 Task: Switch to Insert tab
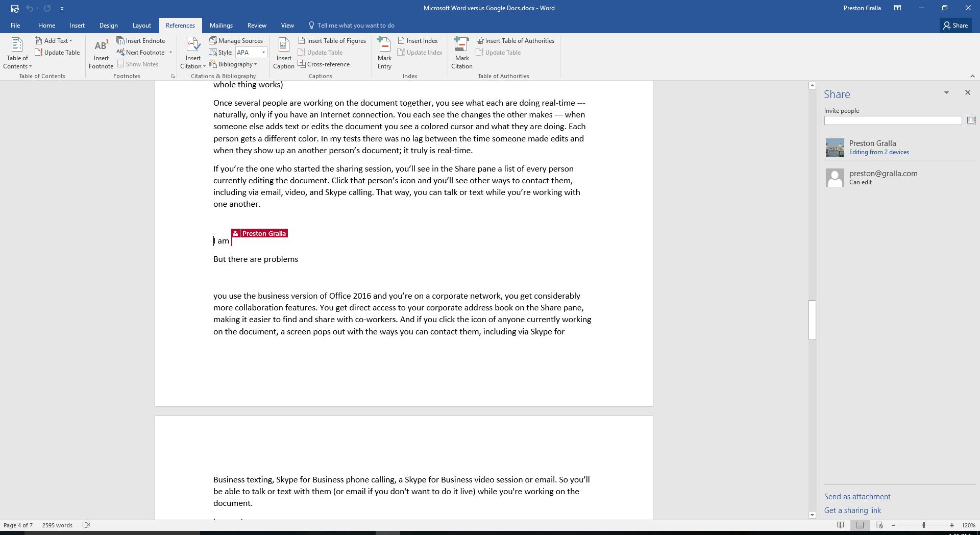[77, 25]
